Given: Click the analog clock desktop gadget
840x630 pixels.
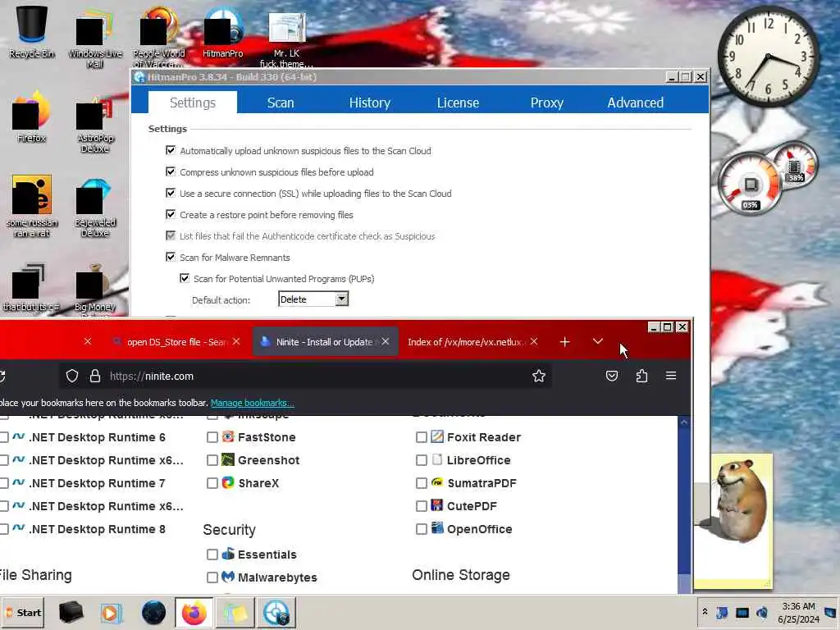Looking at the screenshot, I should point(768,56).
